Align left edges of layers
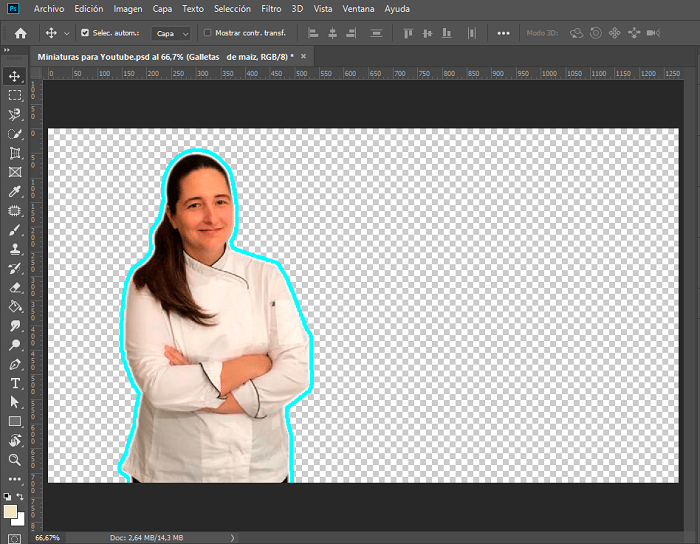 coord(313,33)
